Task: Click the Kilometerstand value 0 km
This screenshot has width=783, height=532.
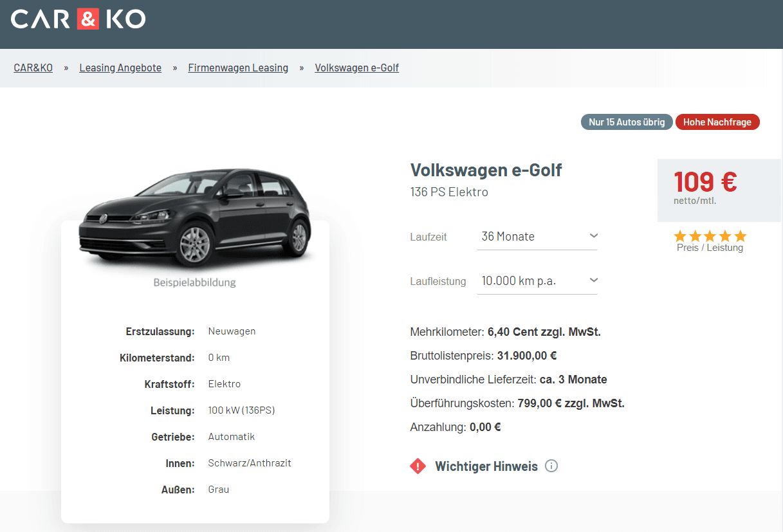Action: click(x=219, y=358)
